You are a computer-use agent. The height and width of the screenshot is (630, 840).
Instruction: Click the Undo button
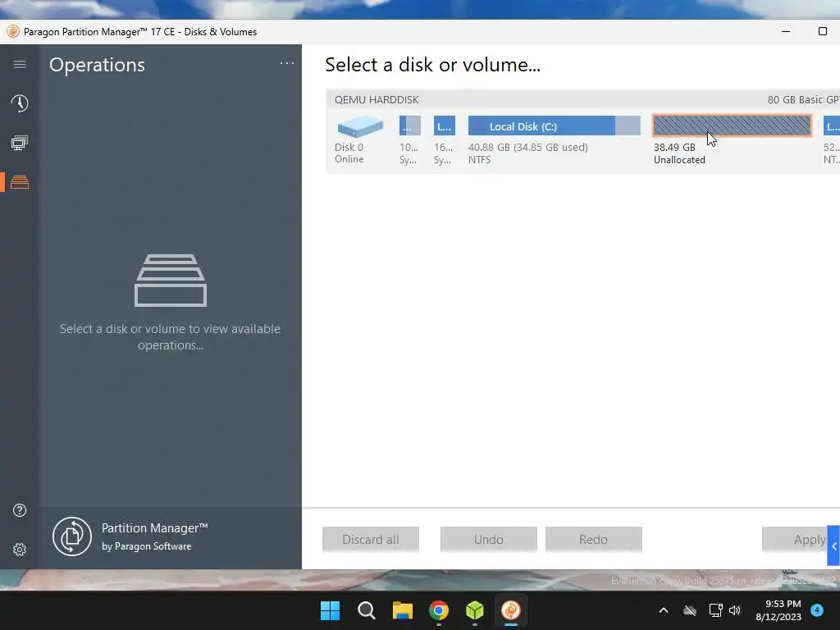tap(488, 539)
